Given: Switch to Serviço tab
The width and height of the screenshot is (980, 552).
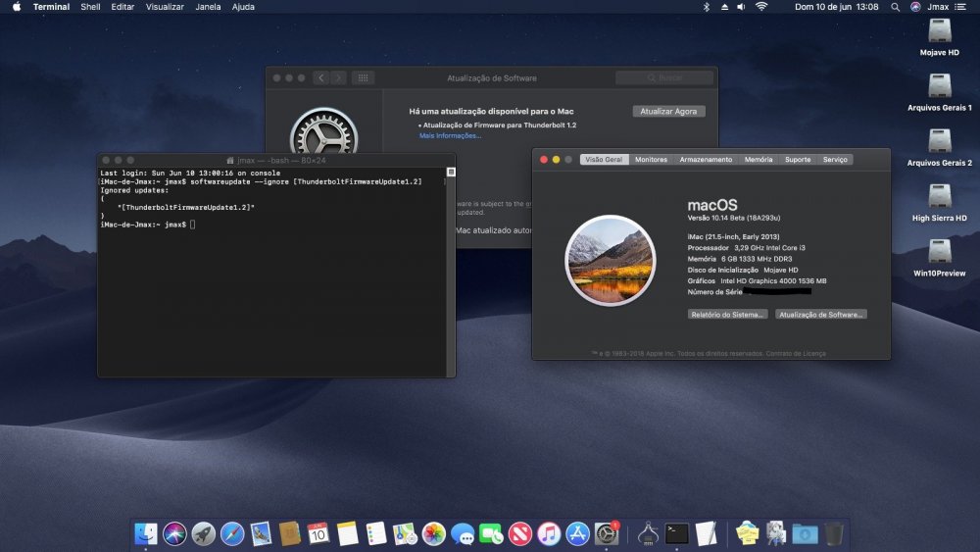Looking at the screenshot, I should tap(835, 160).
